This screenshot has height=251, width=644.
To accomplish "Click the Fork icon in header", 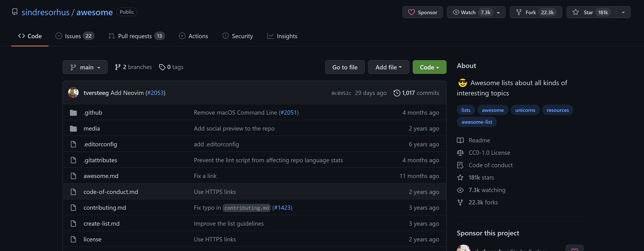I will pyautogui.click(x=519, y=12).
